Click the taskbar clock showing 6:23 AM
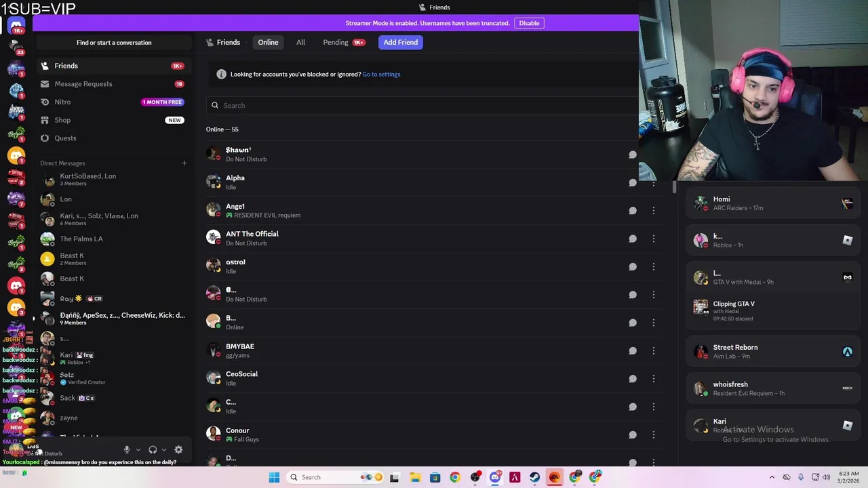 pos(849,477)
